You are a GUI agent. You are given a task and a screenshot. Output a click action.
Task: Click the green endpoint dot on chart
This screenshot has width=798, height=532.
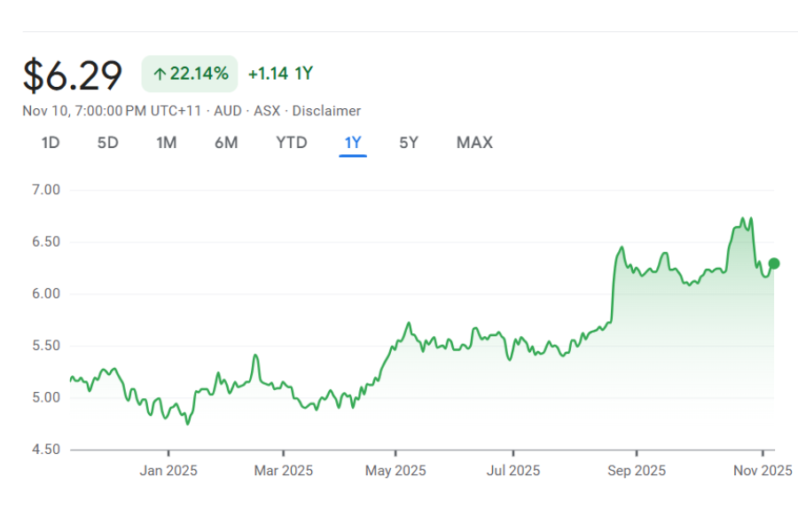(774, 263)
